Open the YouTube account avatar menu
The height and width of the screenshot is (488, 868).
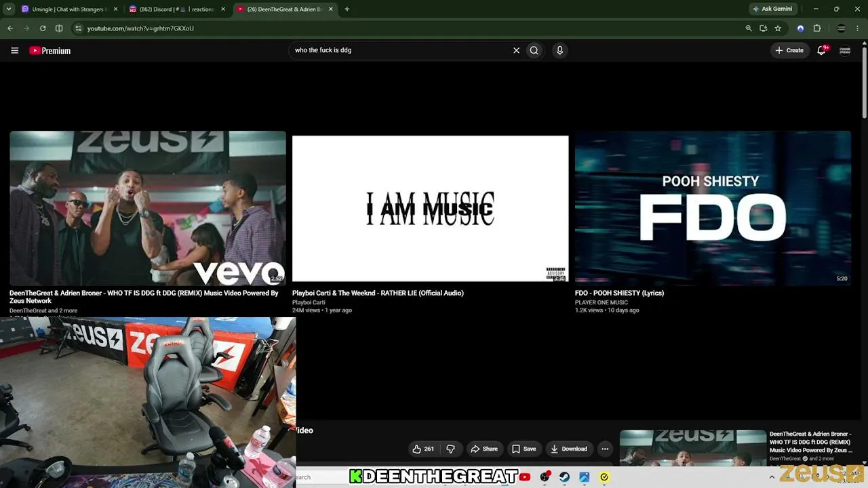pyautogui.click(x=845, y=50)
